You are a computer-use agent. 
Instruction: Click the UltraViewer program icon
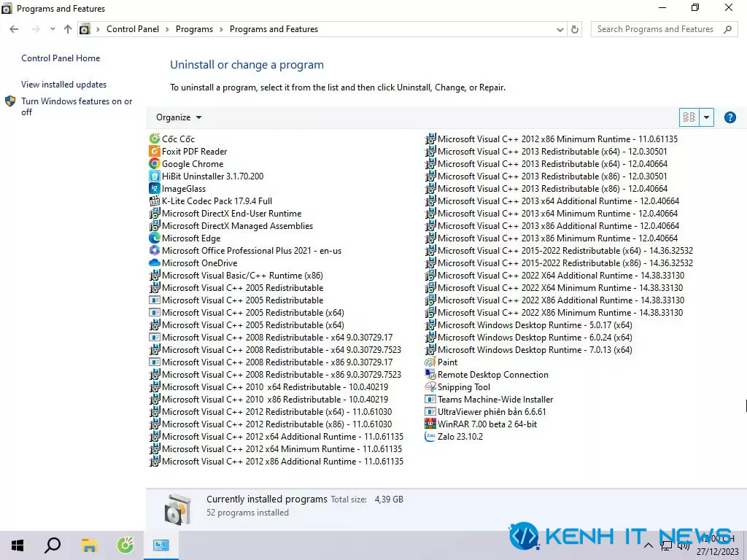[x=430, y=411]
